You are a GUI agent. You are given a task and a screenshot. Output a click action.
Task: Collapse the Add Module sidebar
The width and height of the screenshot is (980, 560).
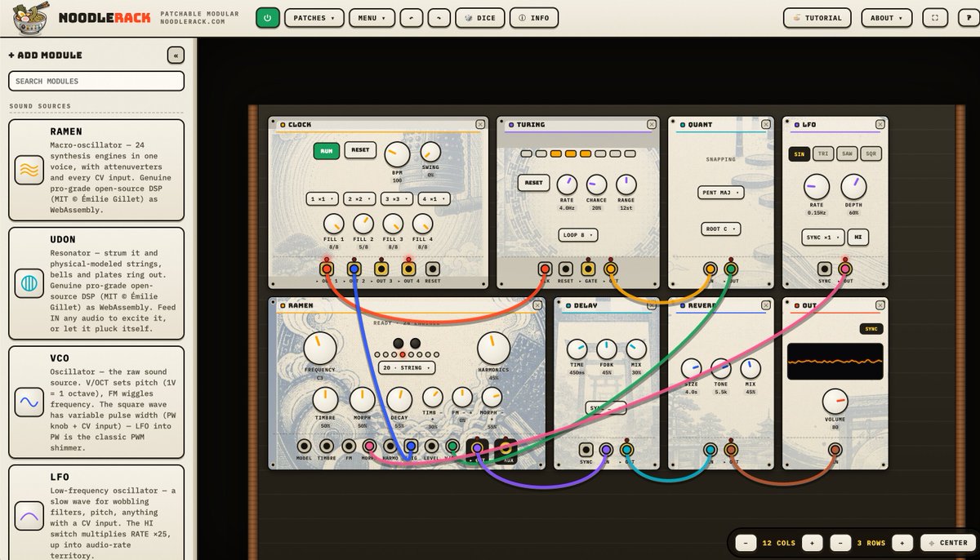click(x=176, y=56)
